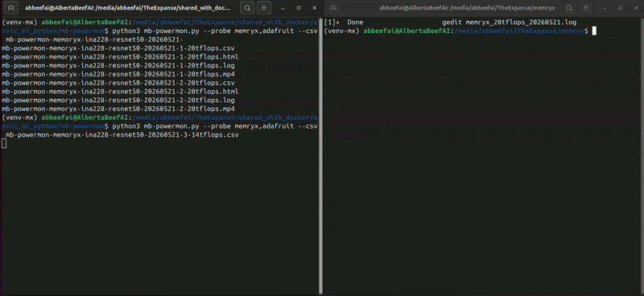
Task: Open a new tab in the right memryx terminal
Action: 333,7
